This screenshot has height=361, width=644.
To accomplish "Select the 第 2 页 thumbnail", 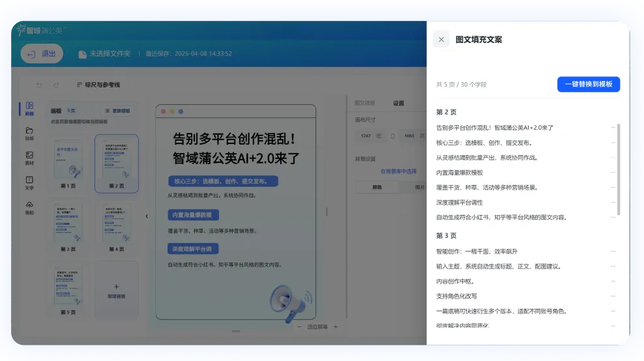I will (x=117, y=164).
